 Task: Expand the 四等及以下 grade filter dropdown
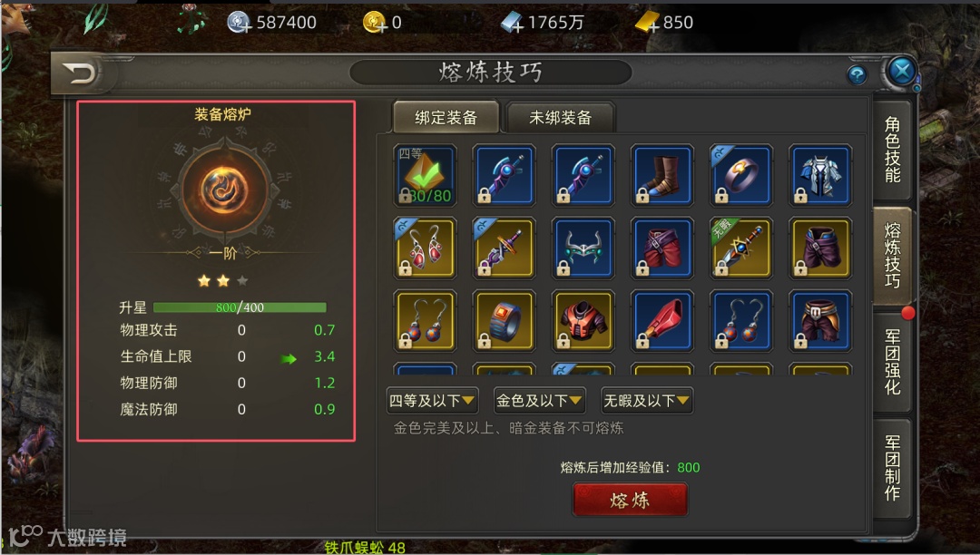[x=432, y=401]
